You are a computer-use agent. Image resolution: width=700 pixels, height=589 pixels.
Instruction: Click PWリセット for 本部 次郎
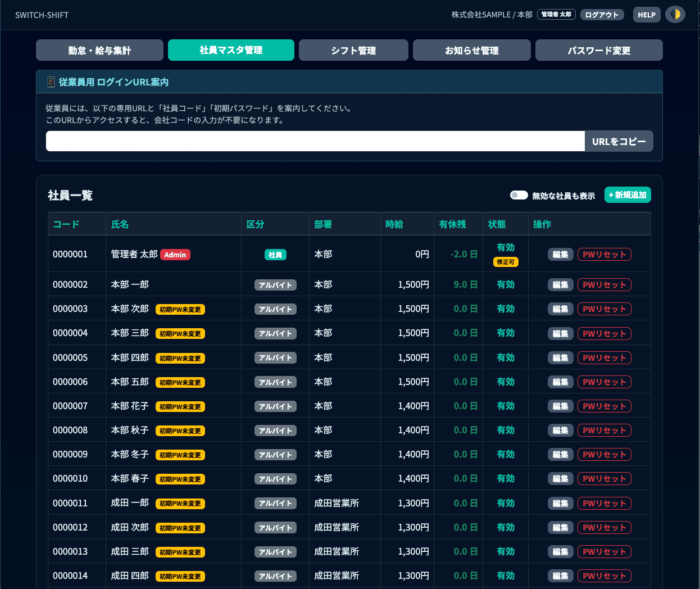[x=604, y=309]
